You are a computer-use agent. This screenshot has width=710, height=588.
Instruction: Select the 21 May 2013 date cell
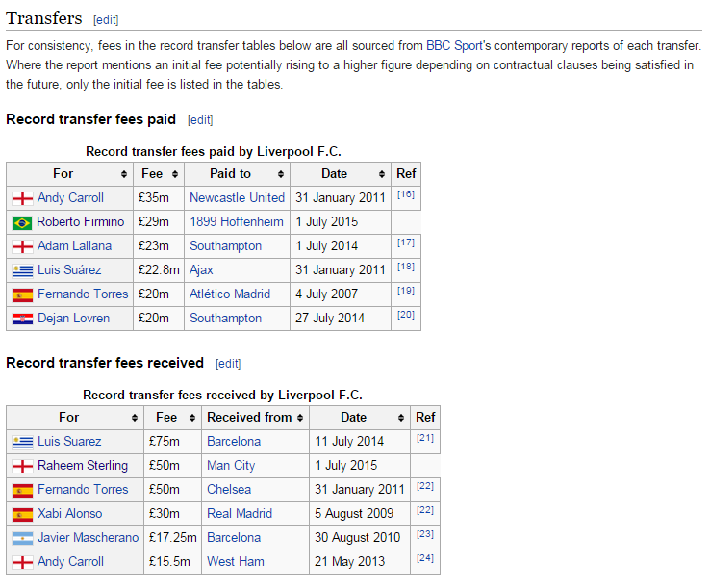pyautogui.click(x=360, y=562)
